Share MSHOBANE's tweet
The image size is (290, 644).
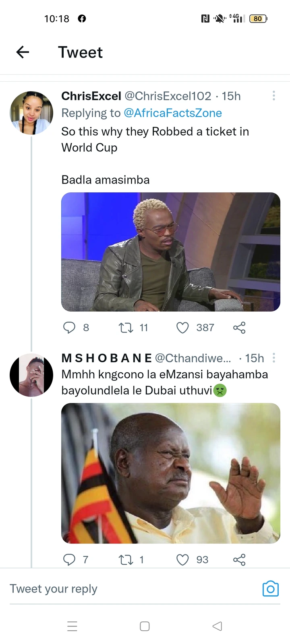(239, 559)
